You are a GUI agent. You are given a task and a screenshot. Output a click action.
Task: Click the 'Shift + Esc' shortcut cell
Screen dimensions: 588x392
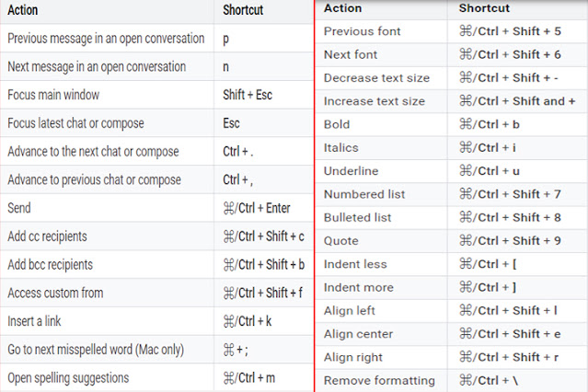pos(263,95)
